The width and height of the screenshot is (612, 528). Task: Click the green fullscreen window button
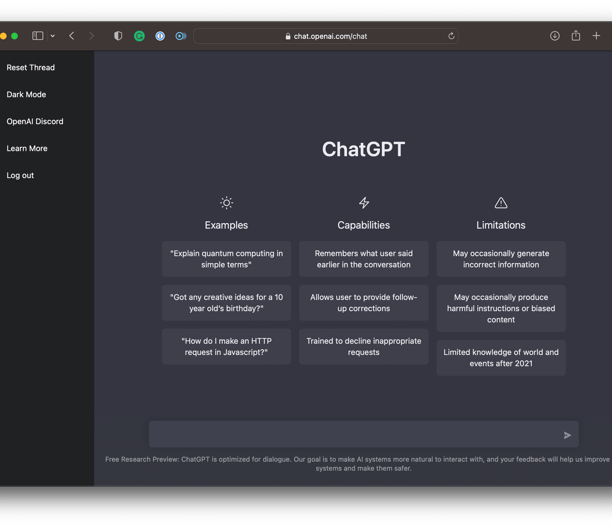(x=14, y=36)
